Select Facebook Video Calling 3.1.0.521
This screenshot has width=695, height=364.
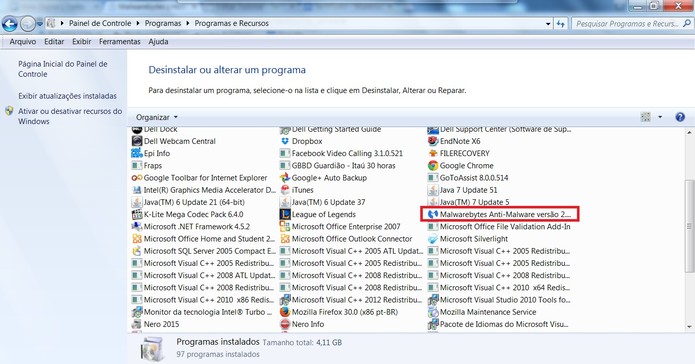pos(341,153)
